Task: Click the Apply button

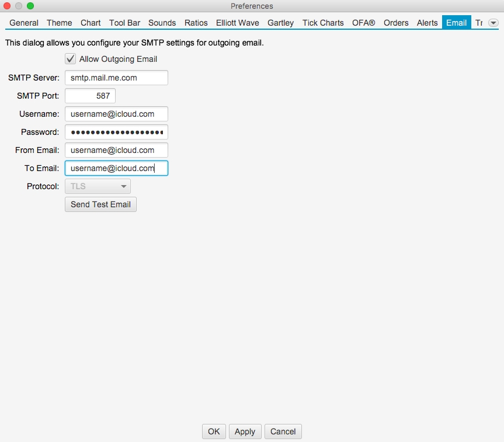Action: 245,431
